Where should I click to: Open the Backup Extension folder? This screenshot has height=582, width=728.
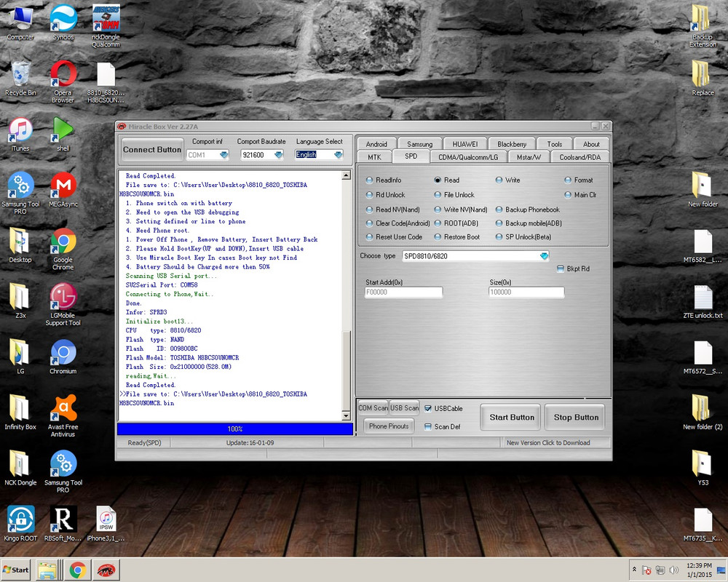703,26
